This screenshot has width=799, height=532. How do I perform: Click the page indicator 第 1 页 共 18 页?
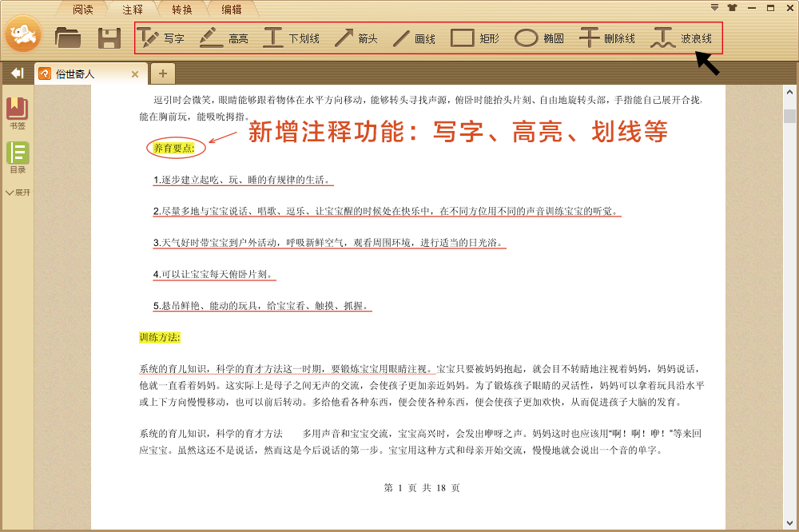[x=422, y=487]
